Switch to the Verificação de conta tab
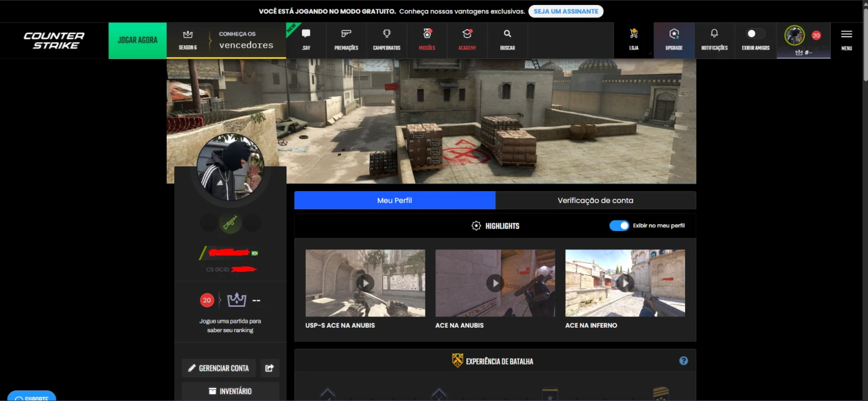868x401 pixels. click(x=595, y=200)
